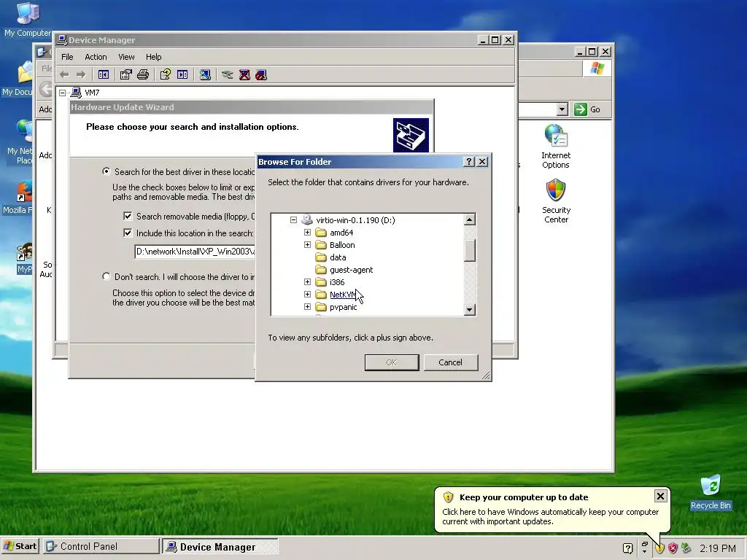
Task: Collapse the virtio-win-0.1.190 (D:) drive node
Action: [x=293, y=220]
